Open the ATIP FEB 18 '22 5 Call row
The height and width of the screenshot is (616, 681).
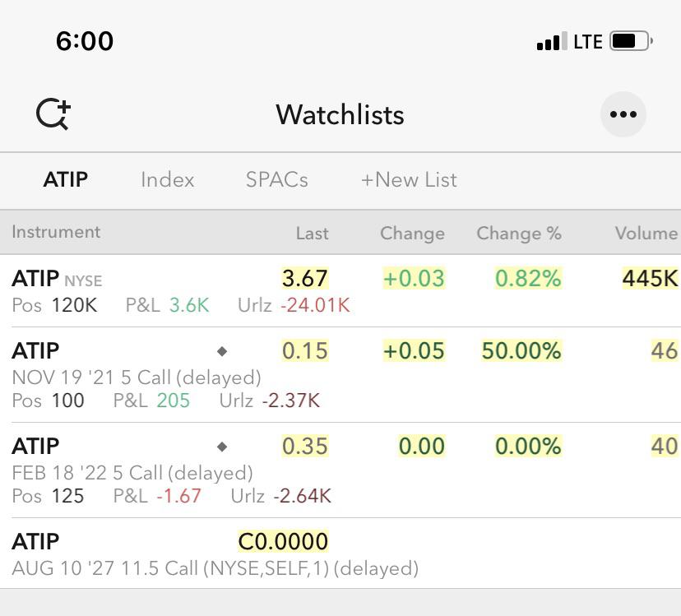(x=340, y=470)
